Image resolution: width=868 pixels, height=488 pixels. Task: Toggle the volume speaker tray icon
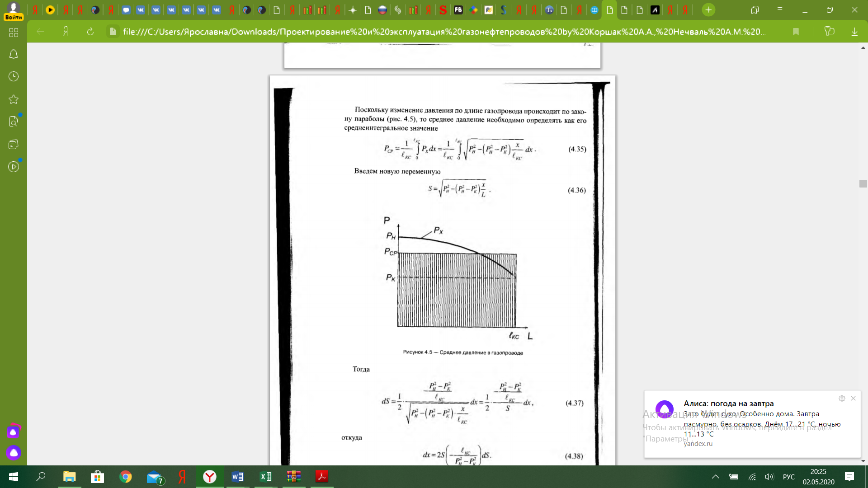point(769,477)
